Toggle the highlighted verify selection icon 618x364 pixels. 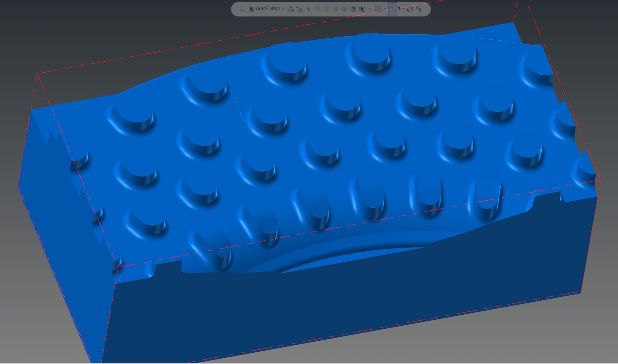[392, 9]
